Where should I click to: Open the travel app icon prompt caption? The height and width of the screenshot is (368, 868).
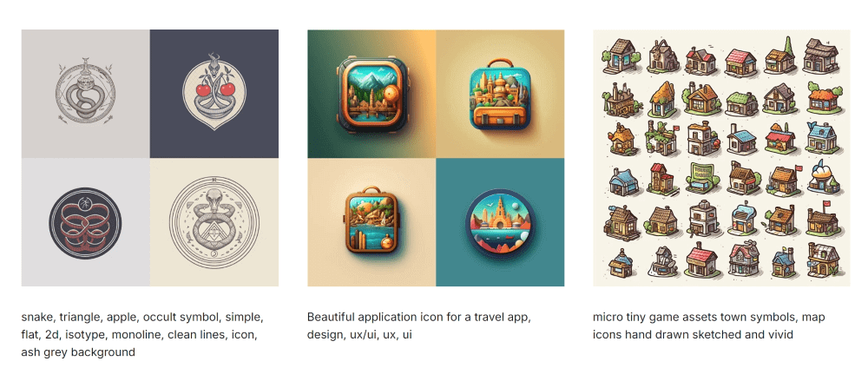pyautogui.click(x=419, y=326)
